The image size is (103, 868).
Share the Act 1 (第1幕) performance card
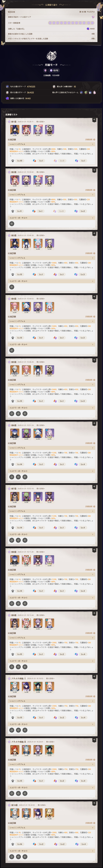tap(94, 120)
